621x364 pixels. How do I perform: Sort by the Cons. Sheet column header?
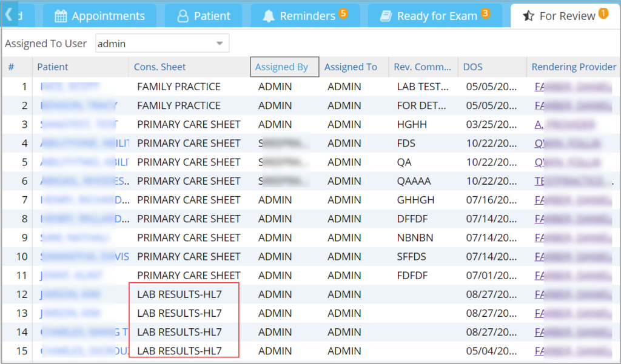pos(160,67)
